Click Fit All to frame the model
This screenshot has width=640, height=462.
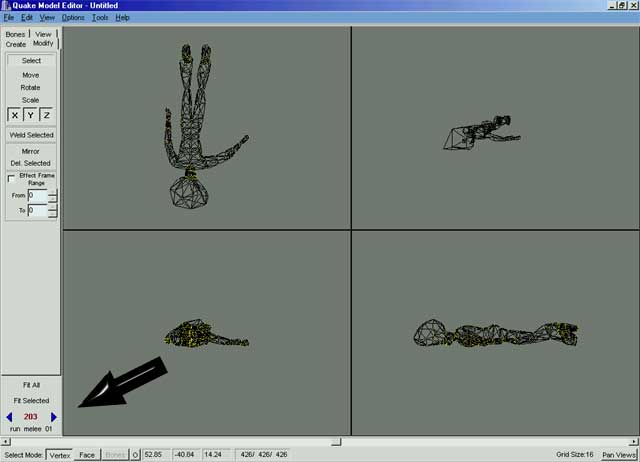coord(30,384)
